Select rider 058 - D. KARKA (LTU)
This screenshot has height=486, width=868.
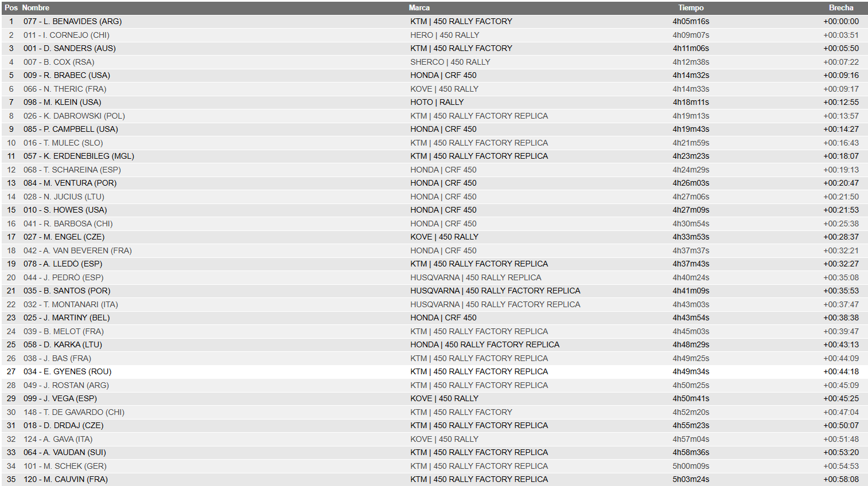pos(63,344)
